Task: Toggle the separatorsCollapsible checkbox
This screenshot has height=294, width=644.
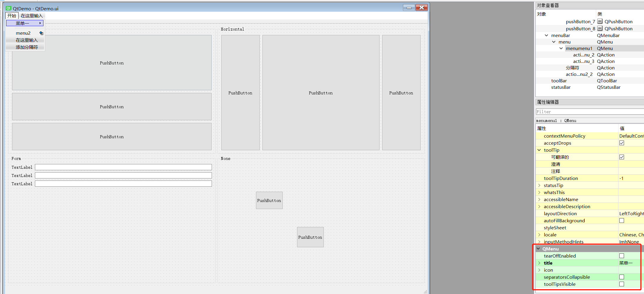Action: click(x=622, y=277)
